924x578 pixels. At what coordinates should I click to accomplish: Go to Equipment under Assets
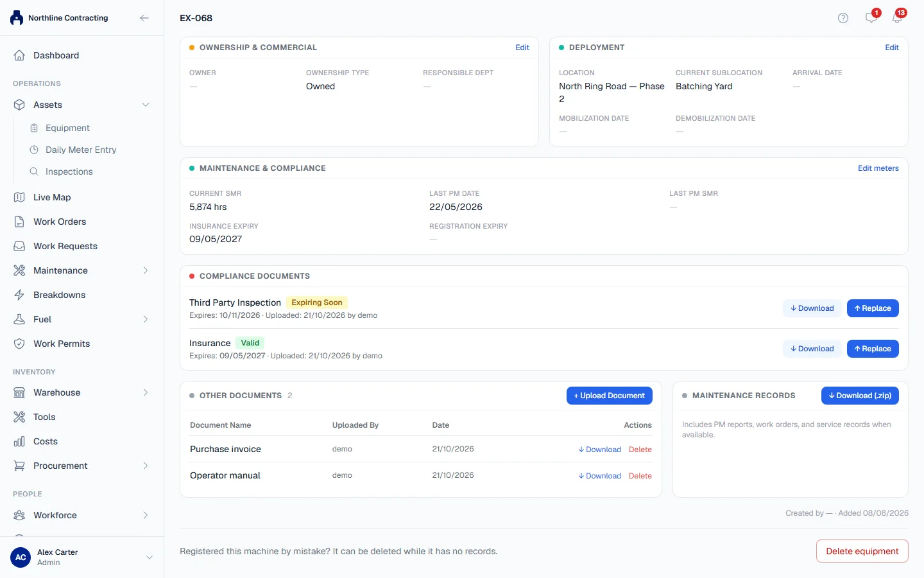(89, 128)
